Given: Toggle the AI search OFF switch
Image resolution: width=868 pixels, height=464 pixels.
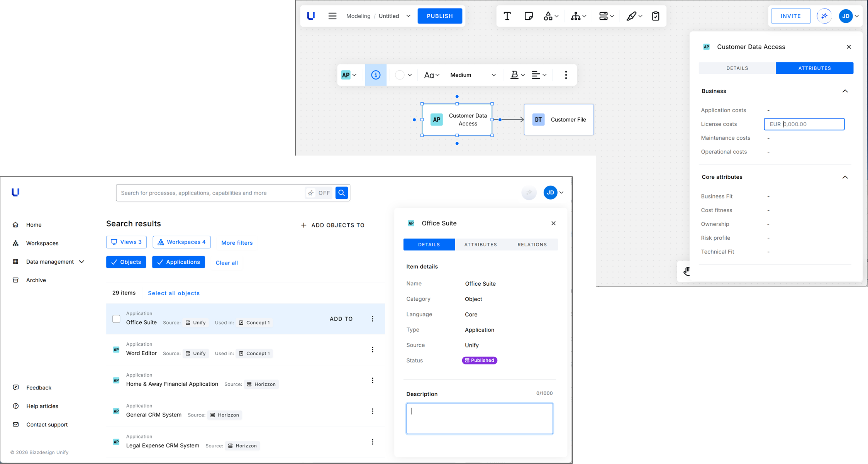Looking at the screenshot, I should [319, 193].
